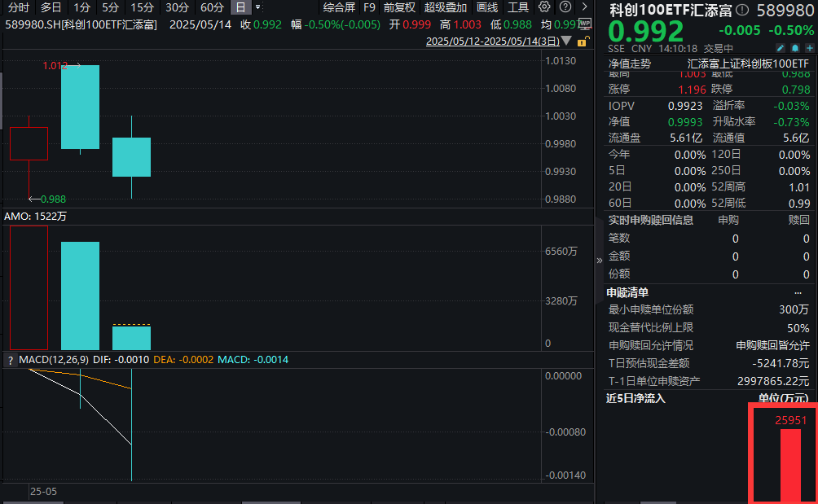Set a price alert with the bell icon
The image size is (818, 504).
click(x=794, y=49)
